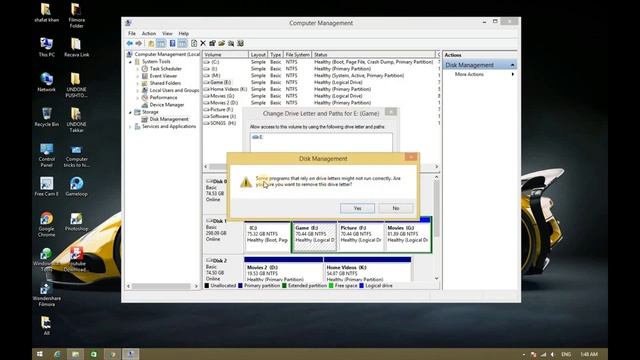Image resolution: width=640 pixels, height=360 pixels.
Task: Click the last toolbar settings icon
Action: (x=240, y=43)
